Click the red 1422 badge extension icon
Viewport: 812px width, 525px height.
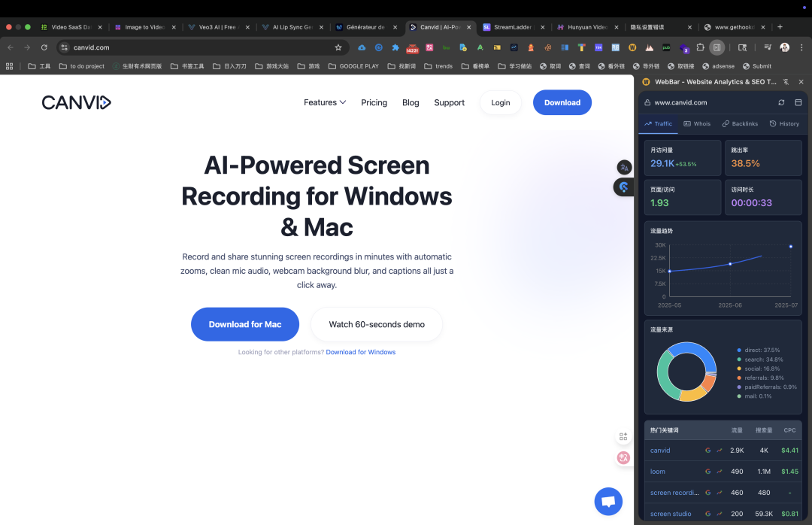(412, 48)
